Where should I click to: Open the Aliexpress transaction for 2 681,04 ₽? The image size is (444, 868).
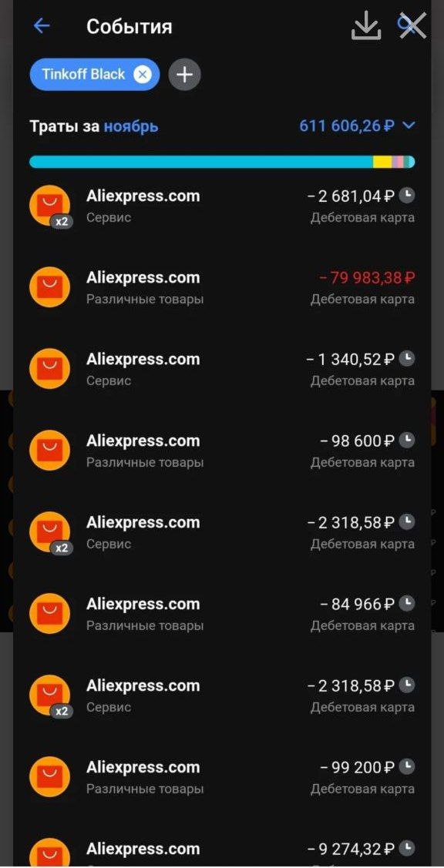pos(222,206)
